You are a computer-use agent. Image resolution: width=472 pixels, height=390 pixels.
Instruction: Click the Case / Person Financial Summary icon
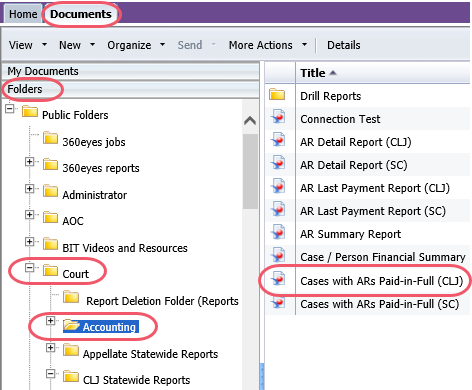pos(278,255)
